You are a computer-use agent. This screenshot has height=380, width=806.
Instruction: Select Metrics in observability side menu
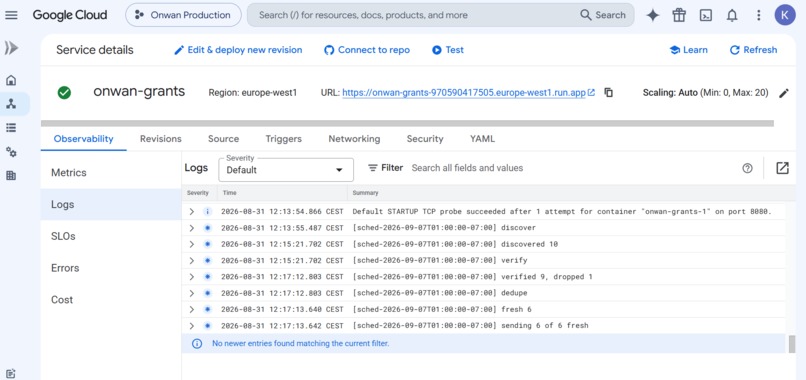pos(111,173)
